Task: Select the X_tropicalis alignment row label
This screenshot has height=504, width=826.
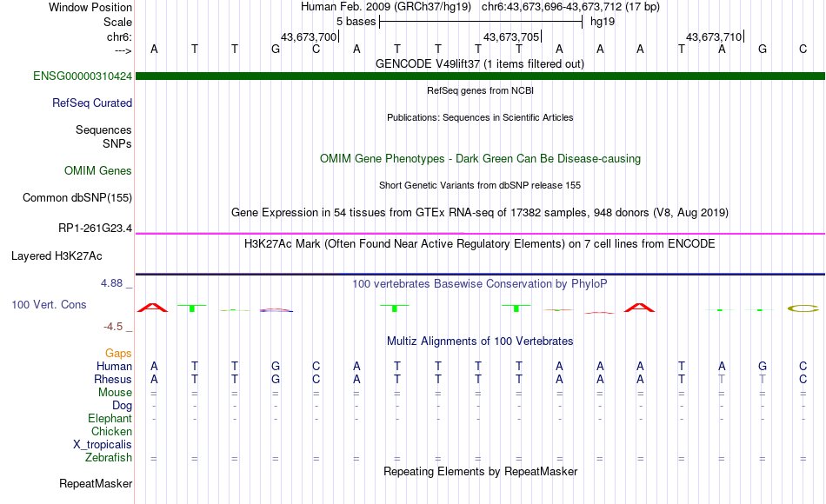Action: (x=103, y=445)
